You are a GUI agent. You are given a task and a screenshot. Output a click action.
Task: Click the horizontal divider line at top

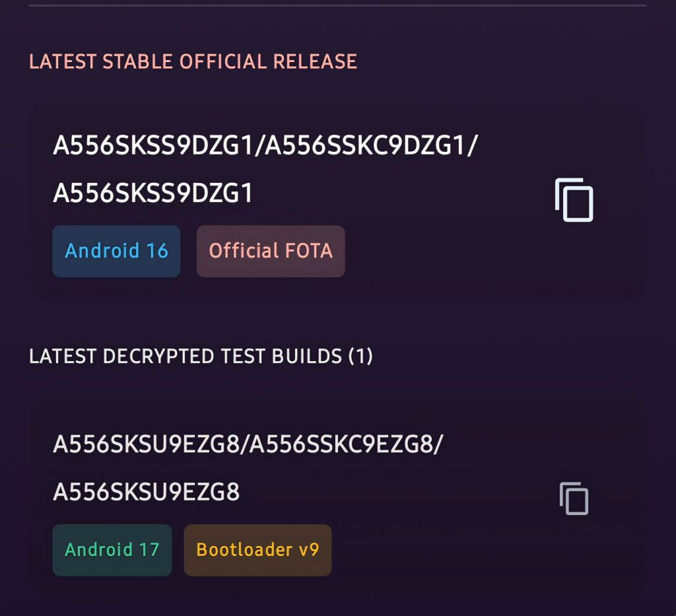pyautogui.click(x=337, y=5)
